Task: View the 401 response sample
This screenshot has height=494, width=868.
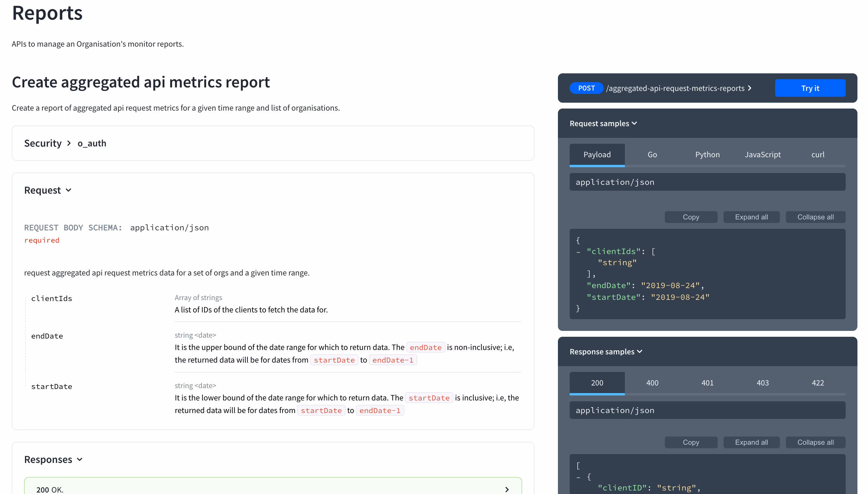Action: pyautogui.click(x=707, y=383)
